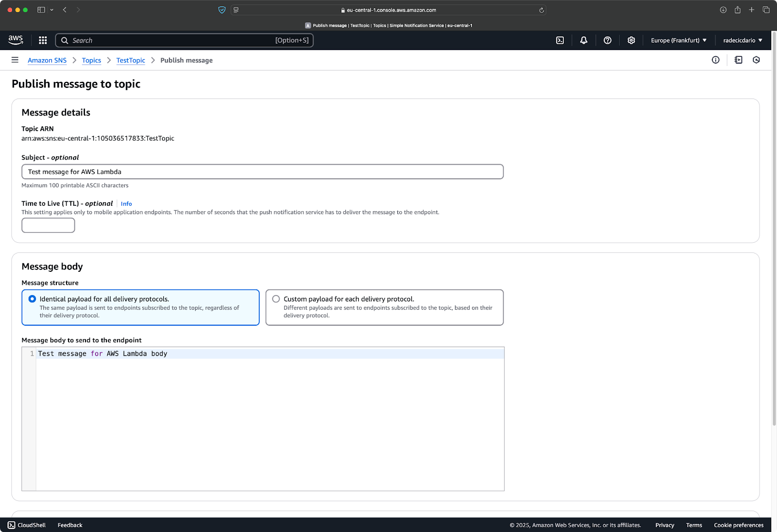Click the Safari share icon
The image size is (777, 532).
click(x=738, y=10)
